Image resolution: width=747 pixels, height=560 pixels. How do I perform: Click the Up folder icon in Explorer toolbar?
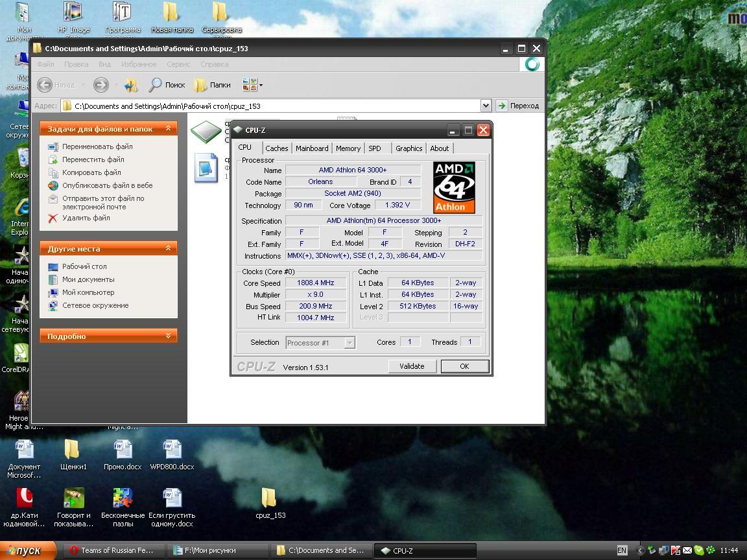[x=130, y=85]
